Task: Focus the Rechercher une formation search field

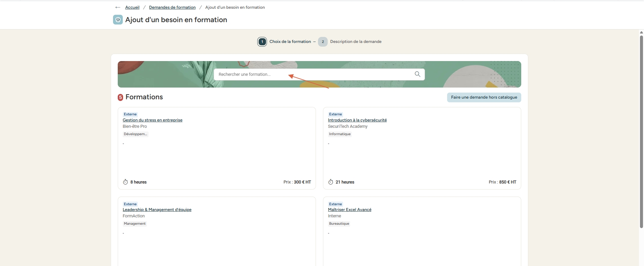Action: [x=319, y=74]
